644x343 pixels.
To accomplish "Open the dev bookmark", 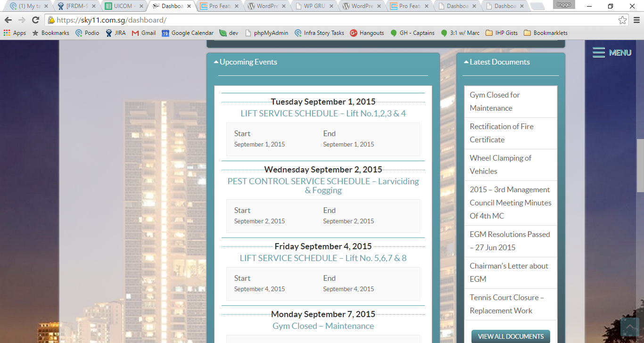I will [229, 33].
